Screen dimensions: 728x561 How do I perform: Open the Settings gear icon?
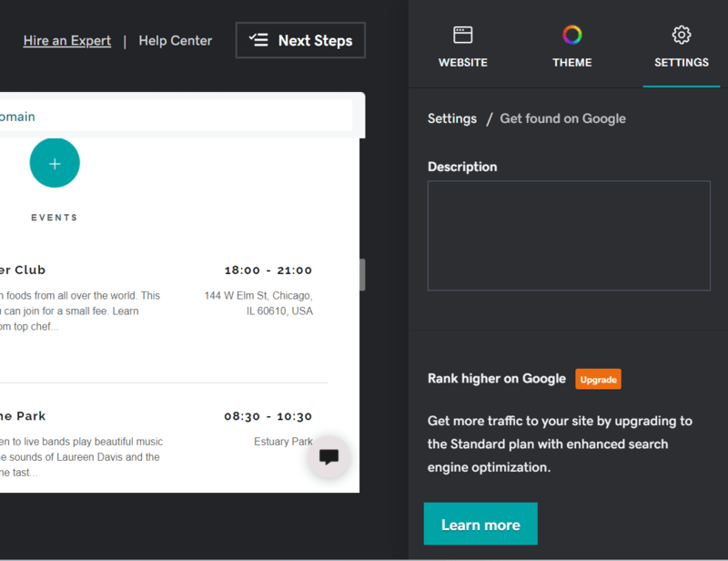681,33
